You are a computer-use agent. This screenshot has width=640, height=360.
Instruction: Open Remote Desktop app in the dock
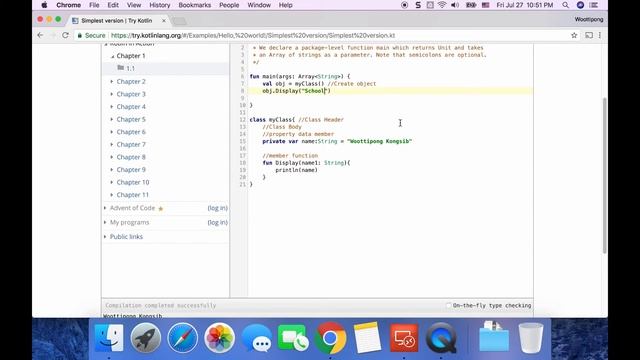pyautogui.click(x=404, y=338)
